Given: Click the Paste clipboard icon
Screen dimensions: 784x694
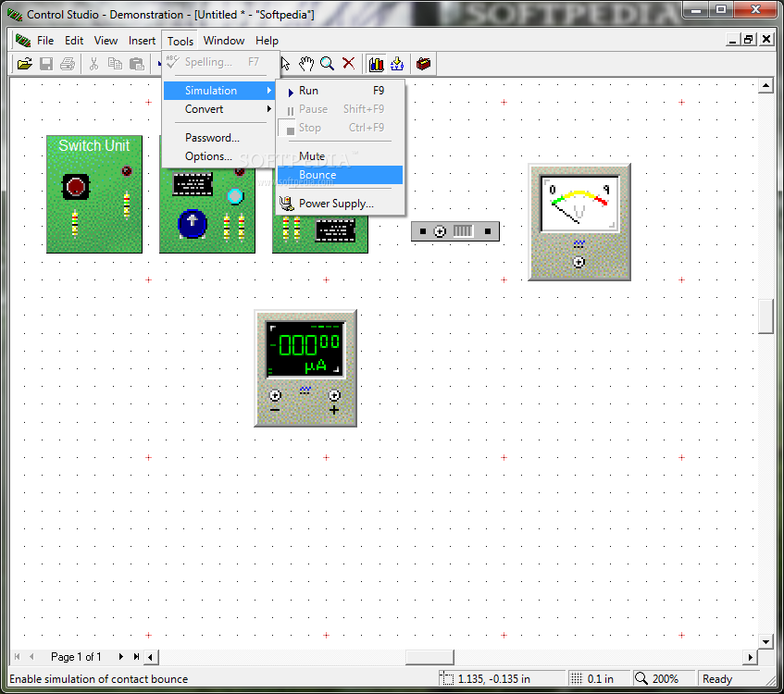Looking at the screenshot, I should [x=136, y=64].
